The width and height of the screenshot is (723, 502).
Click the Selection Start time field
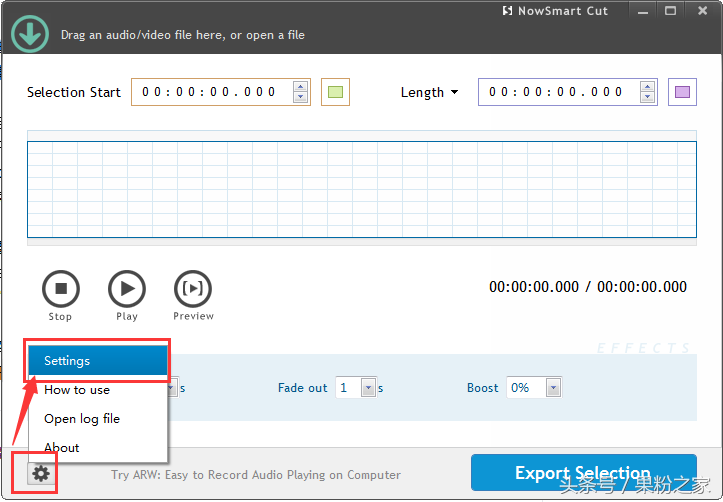coord(221,92)
